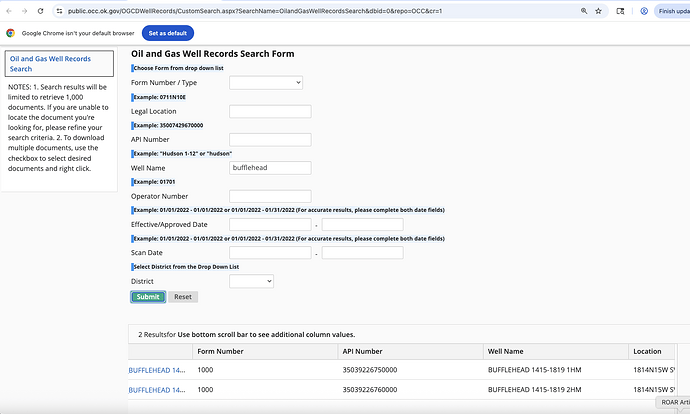Open BUFFLEHEAD link for API 35039226760000

click(157, 390)
